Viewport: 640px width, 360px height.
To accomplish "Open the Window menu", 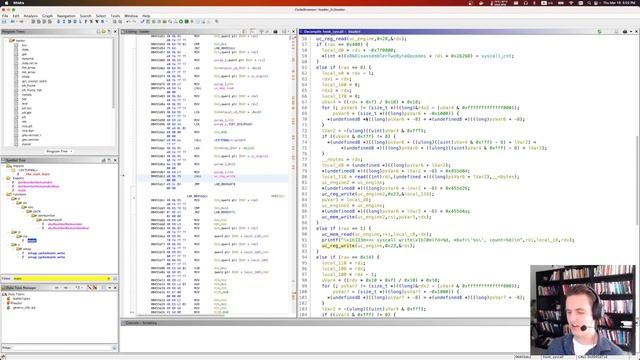I will 131,16.
